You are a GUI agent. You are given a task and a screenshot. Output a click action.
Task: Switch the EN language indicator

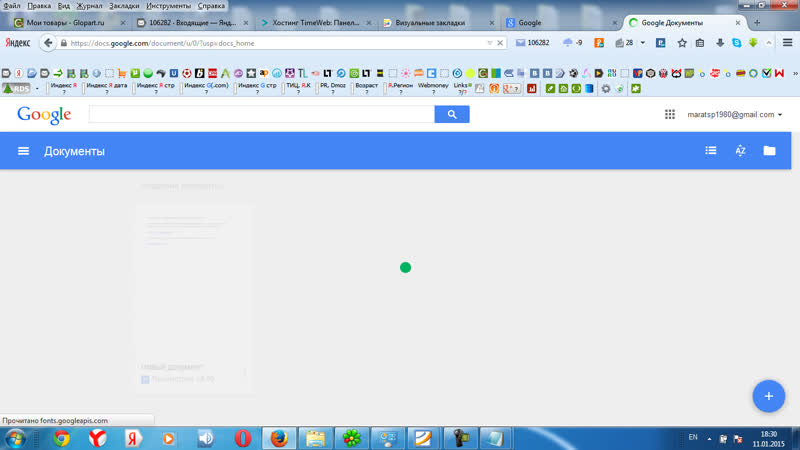693,437
